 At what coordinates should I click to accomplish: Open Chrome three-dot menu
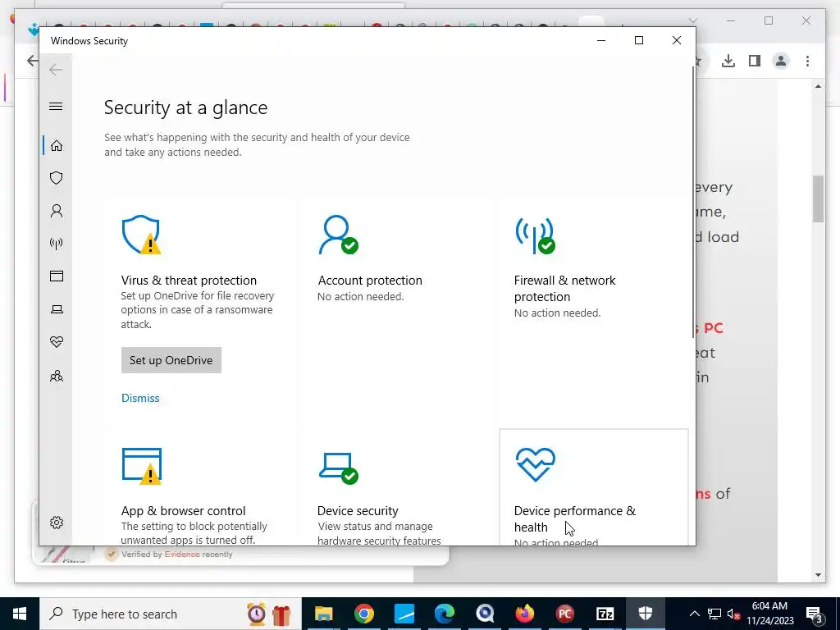(807, 61)
